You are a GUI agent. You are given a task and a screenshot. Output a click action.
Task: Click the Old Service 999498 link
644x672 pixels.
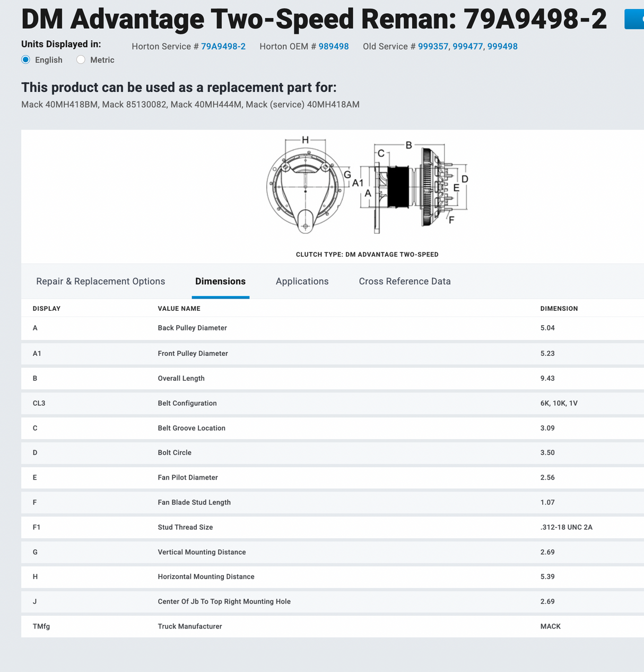[502, 47]
